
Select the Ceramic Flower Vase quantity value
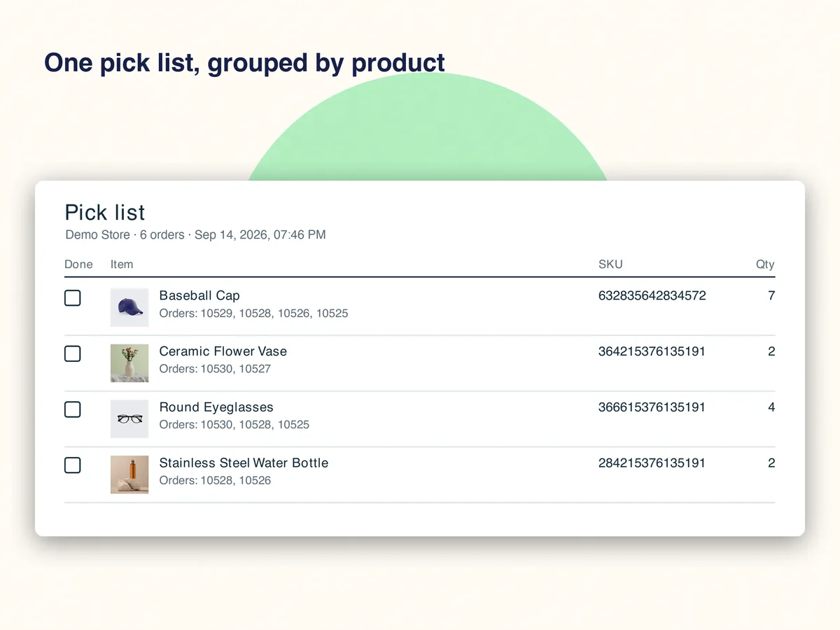click(x=771, y=351)
